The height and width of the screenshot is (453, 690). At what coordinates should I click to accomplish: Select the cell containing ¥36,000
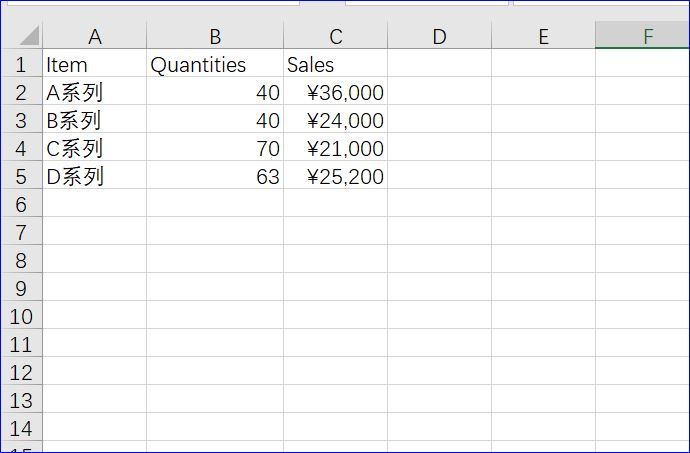tap(336, 93)
